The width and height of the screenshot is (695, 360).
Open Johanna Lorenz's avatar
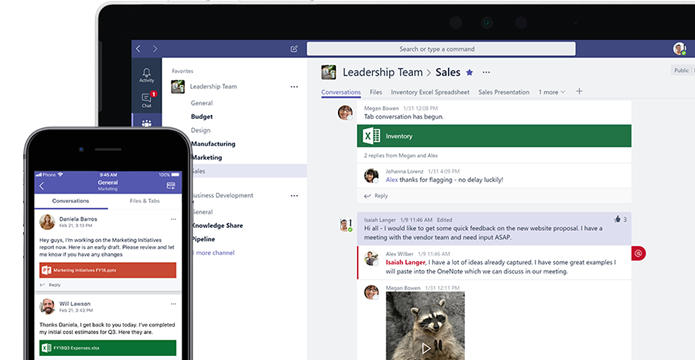tap(371, 176)
